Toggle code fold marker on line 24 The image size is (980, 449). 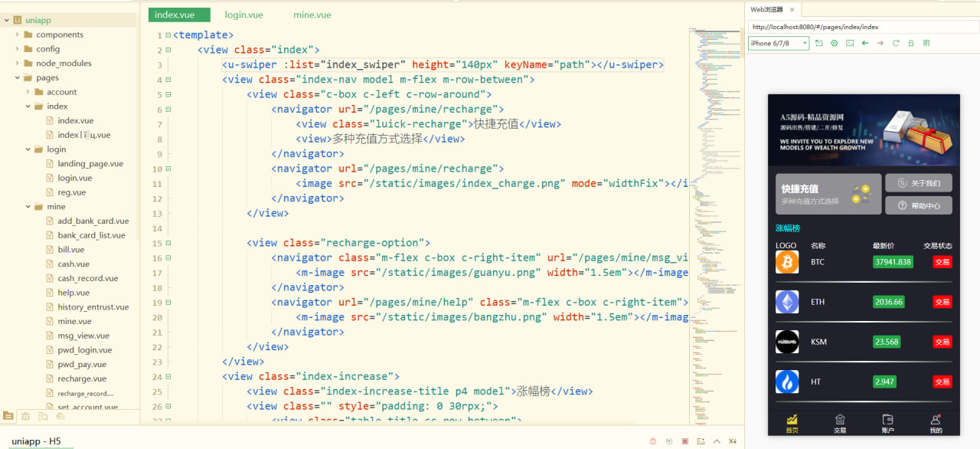click(168, 376)
